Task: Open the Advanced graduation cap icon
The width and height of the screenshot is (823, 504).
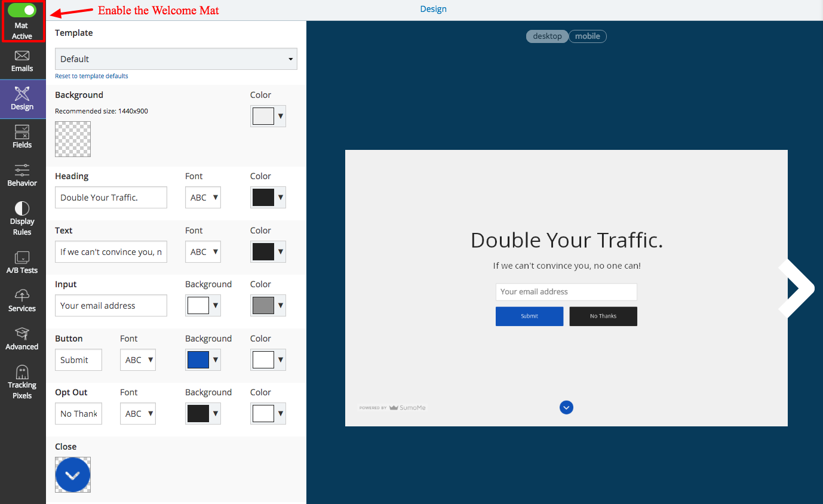Action: [22, 334]
